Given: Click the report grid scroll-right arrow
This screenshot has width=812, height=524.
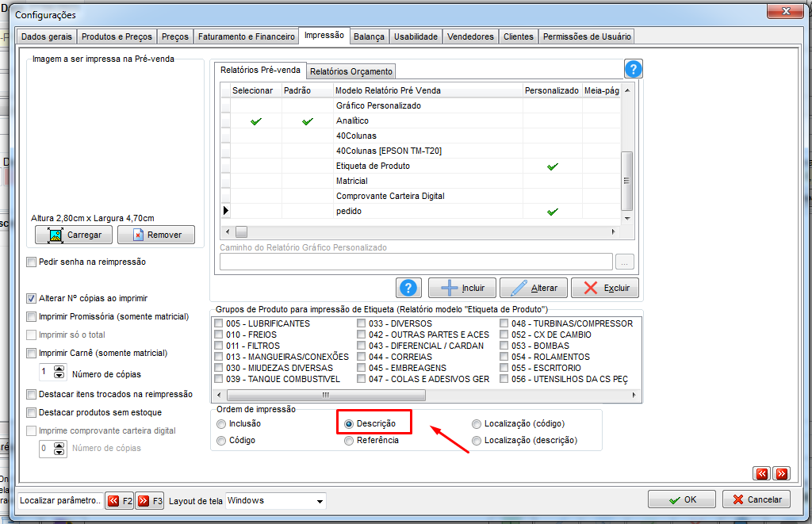Looking at the screenshot, I should 614,231.
